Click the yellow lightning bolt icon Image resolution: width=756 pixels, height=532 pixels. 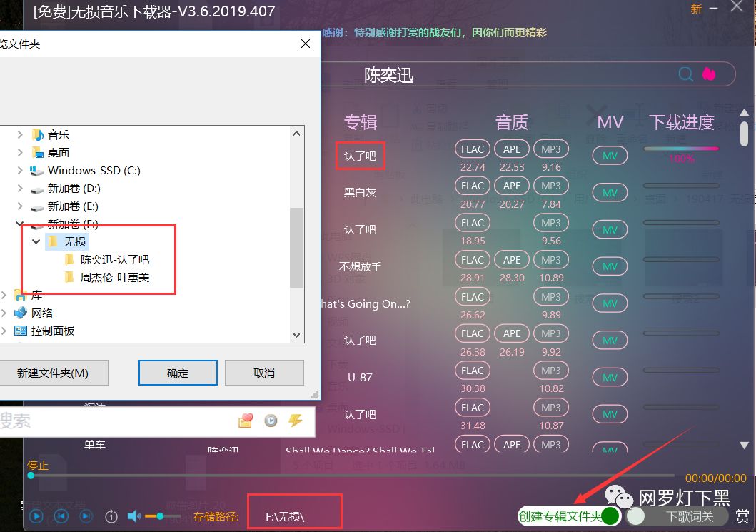coord(295,421)
